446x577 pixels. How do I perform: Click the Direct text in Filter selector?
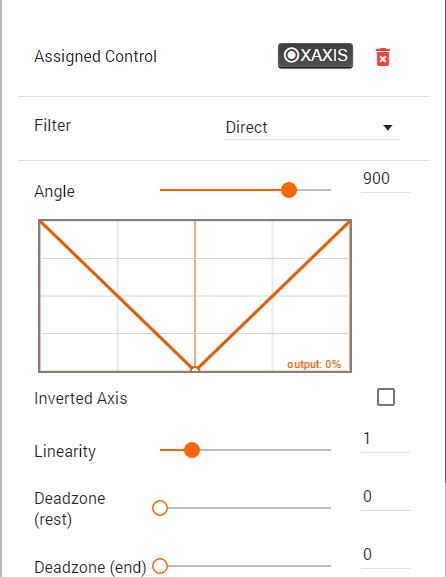(x=247, y=127)
